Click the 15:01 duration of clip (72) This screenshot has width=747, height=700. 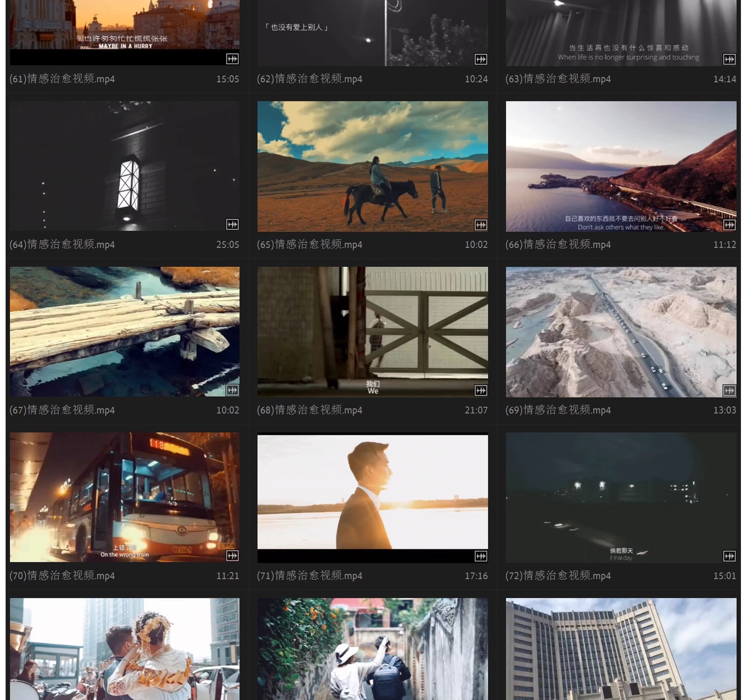(725, 576)
